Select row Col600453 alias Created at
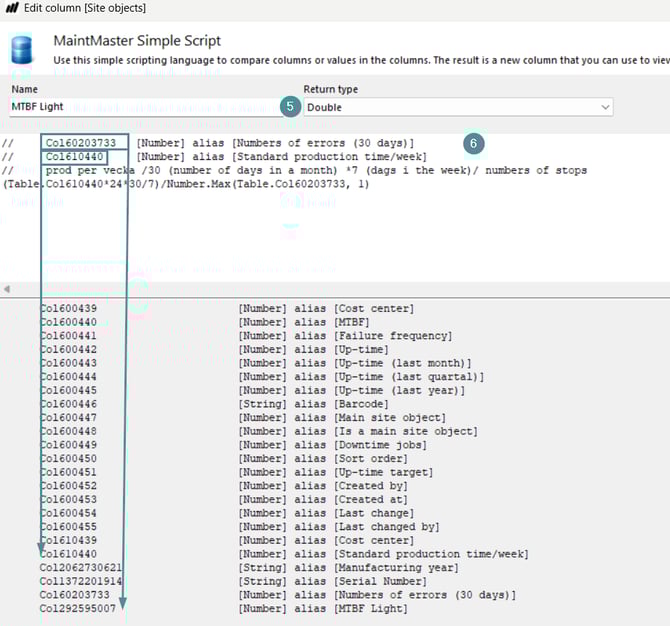This screenshot has height=626, width=670. click(223, 500)
